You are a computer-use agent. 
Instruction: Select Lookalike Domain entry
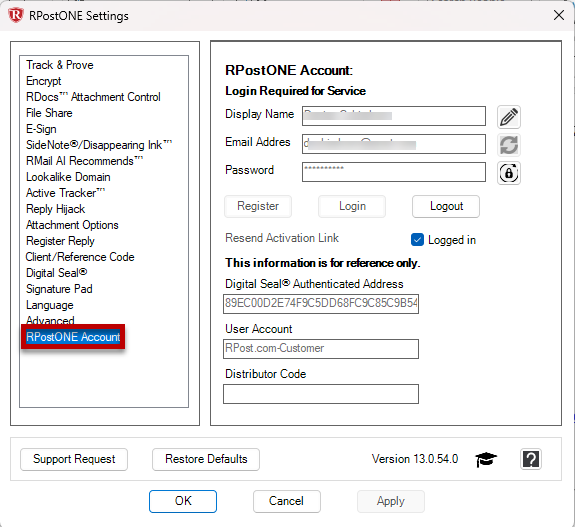pos(68,177)
